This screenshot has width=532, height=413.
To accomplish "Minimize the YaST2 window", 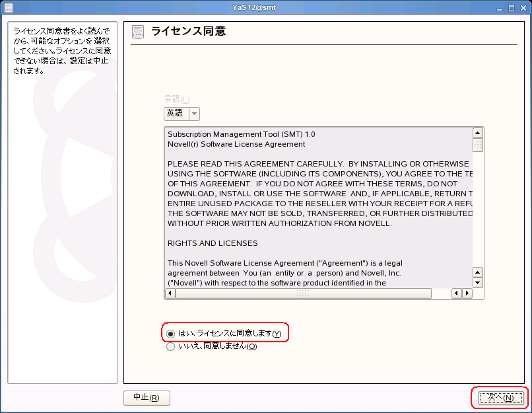I will (500, 8).
